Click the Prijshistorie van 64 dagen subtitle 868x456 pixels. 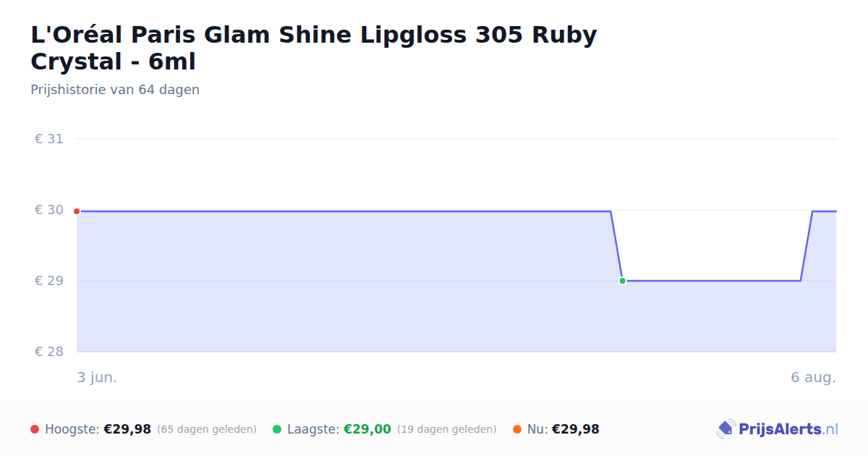tap(115, 90)
